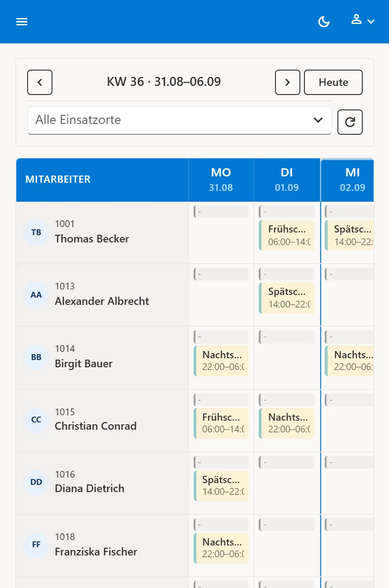Go to next calendar week
Image resolution: width=389 pixels, height=588 pixels.
tap(288, 82)
